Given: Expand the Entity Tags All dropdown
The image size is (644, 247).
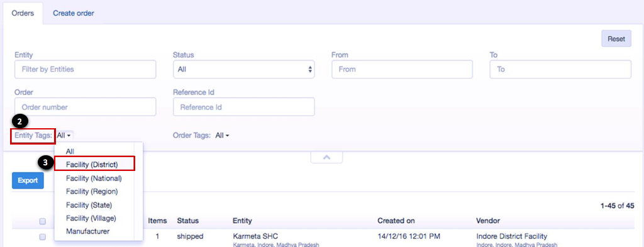Looking at the screenshot, I should pyautogui.click(x=65, y=135).
